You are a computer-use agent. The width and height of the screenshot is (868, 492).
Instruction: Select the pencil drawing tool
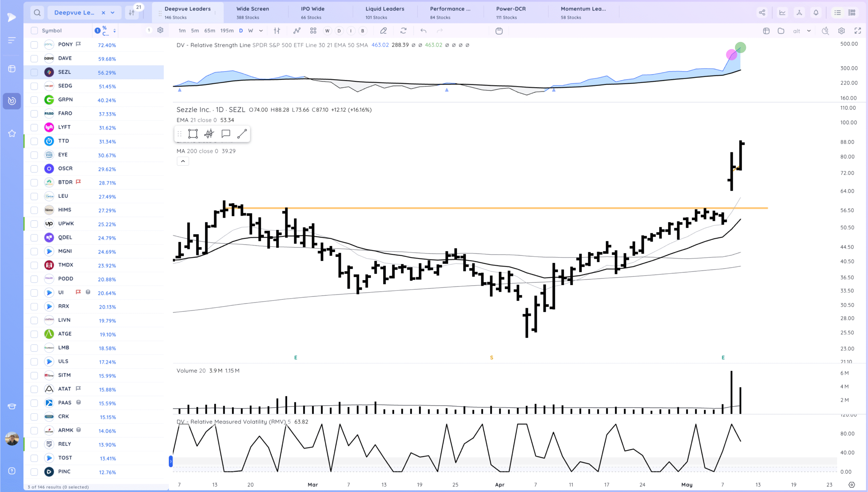click(x=383, y=31)
